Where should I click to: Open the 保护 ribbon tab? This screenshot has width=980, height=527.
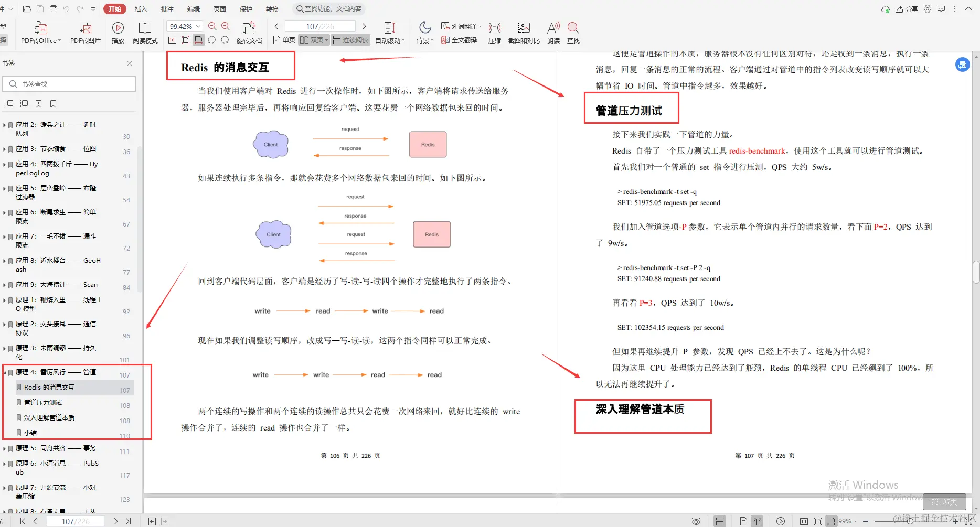pyautogui.click(x=246, y=8)
